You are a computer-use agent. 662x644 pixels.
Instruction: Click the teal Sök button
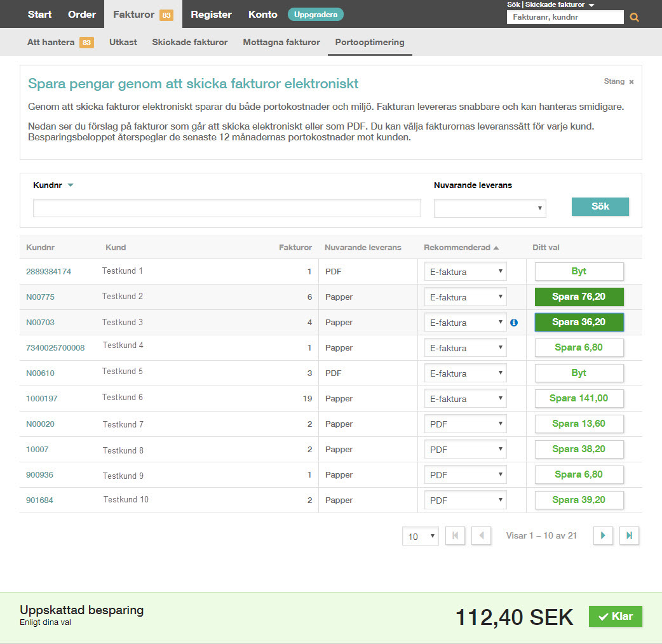(600, 206)
